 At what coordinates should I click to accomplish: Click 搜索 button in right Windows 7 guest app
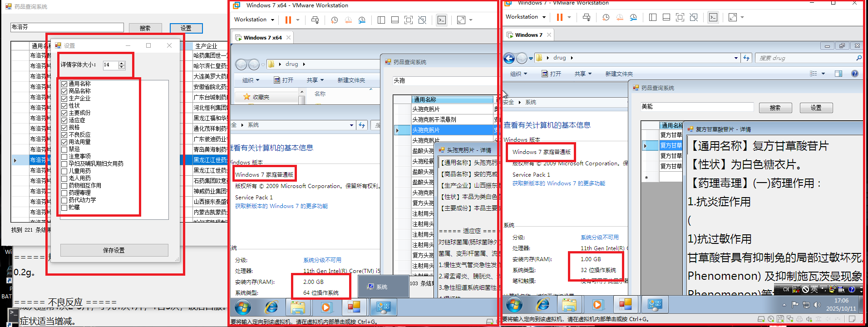[x=775, y=108]
